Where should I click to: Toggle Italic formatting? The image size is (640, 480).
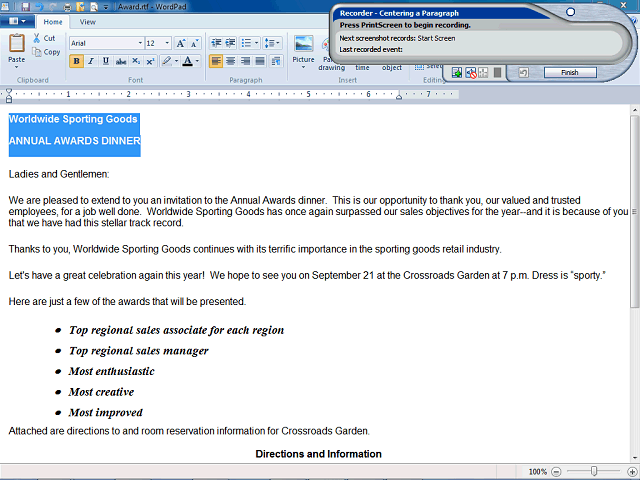(91, 61)
